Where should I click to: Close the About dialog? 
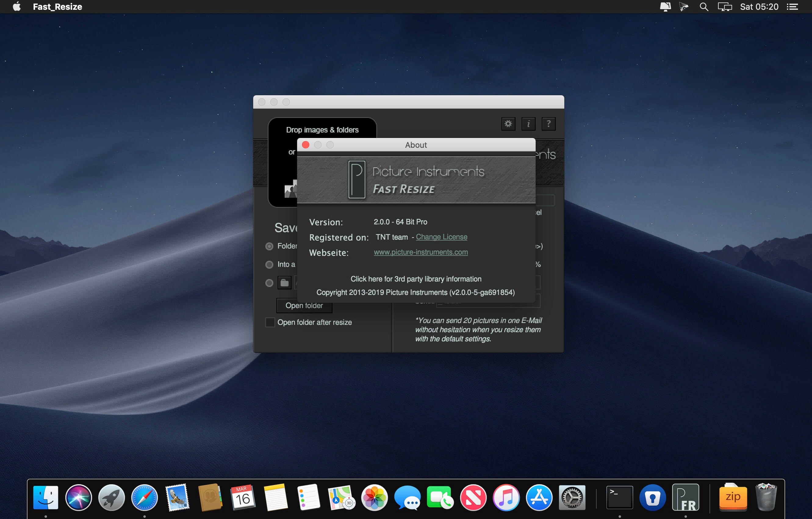(306, 145)
